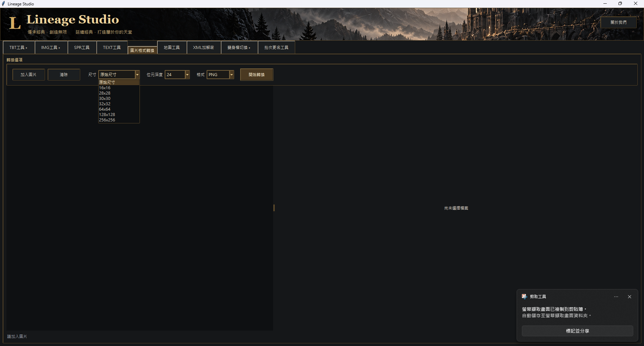Screen dimensions: 644x346
Task: Select the 圖片格式轉換 tab
Action: pyautogui.click(x=142, y=50)
